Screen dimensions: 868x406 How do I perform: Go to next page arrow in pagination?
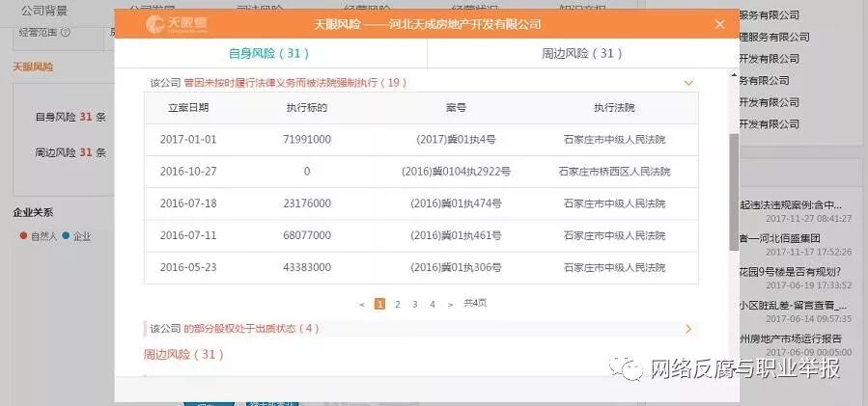(x=451, y=304)
